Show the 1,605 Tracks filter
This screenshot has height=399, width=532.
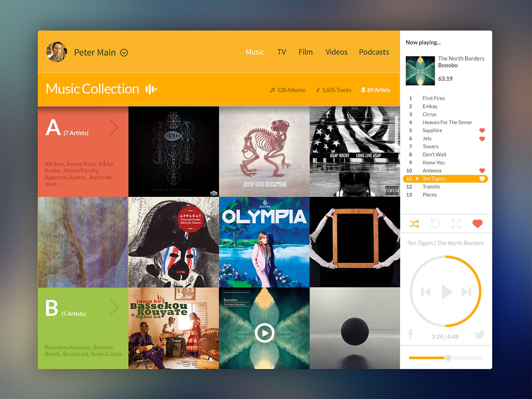(334, 90)
